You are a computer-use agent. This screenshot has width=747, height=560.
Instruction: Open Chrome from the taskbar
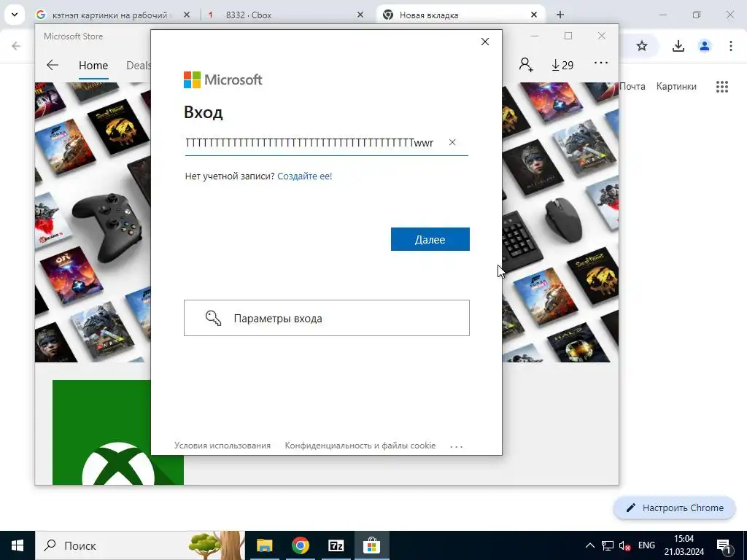(x=300, y=545)
